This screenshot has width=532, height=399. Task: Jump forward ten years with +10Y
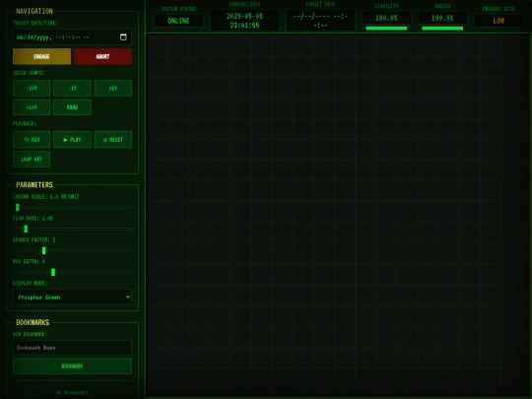click(32, 107)
